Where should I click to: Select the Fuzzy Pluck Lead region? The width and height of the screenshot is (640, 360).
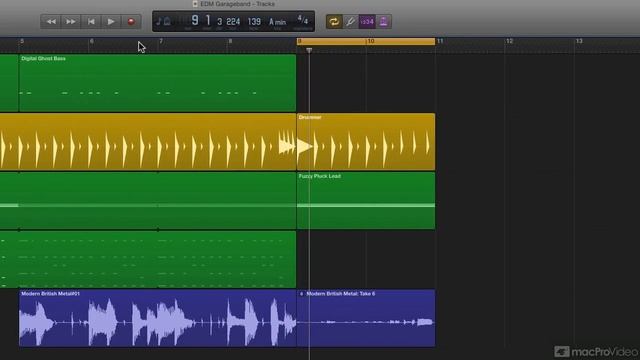pyautogui.click(x=366, y=200)
